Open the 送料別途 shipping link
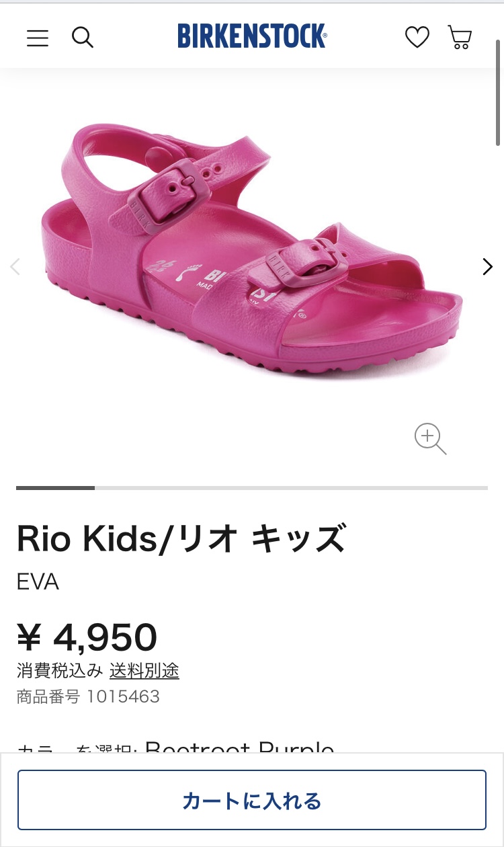The image size is (504, 847). pyautogui.click(x=144, y=670)
